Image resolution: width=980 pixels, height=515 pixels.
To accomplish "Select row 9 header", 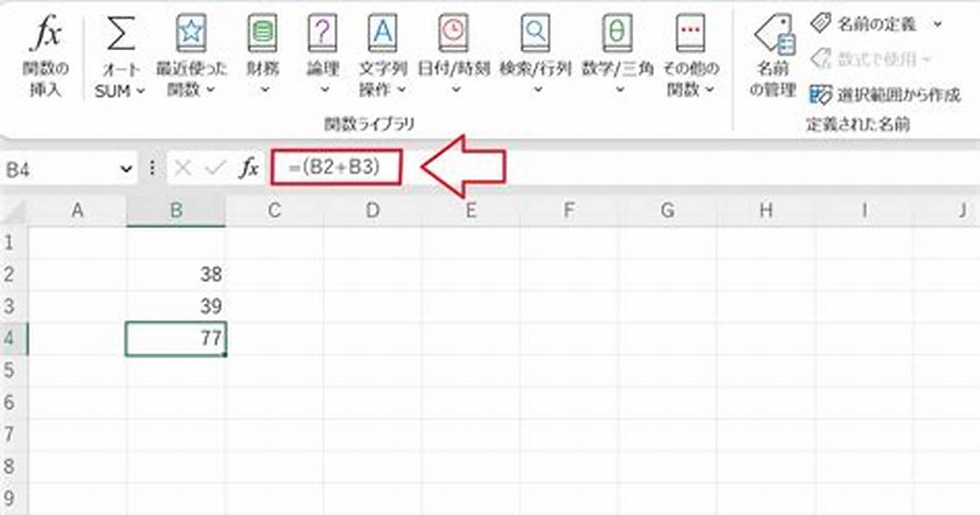I will coord(12,499).
